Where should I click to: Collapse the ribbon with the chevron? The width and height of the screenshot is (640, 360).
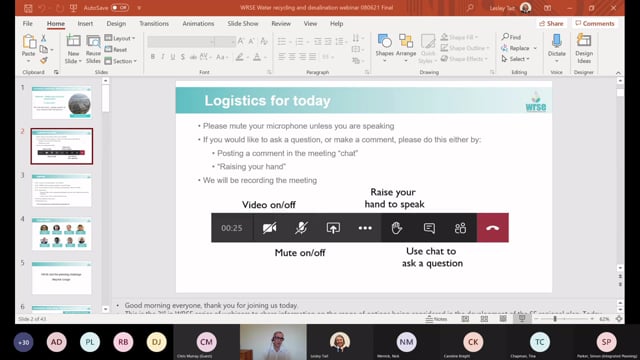pos(618,73)
